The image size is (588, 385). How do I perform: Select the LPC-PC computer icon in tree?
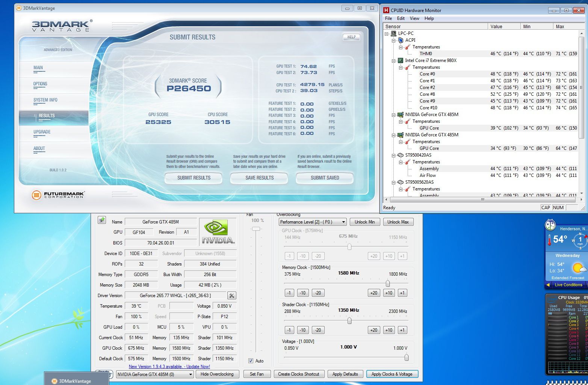pyautogui.click(x=393, y=33)
